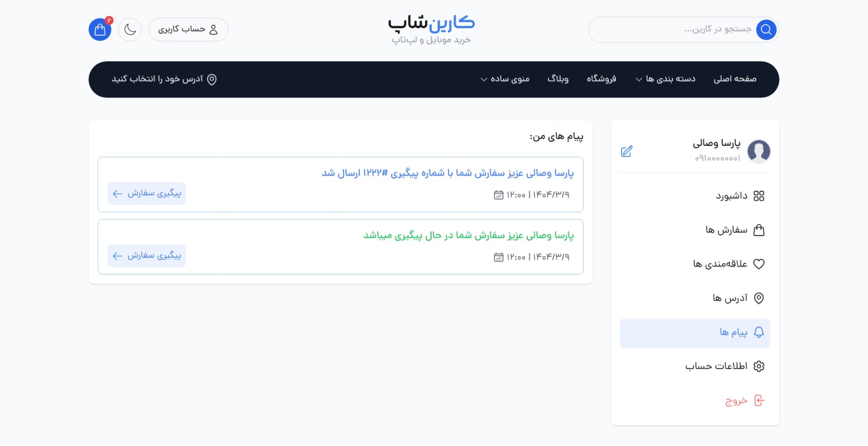Click the پیام های من heading
Viewport: 868px width, 446px height.
[x=556, y=136]
